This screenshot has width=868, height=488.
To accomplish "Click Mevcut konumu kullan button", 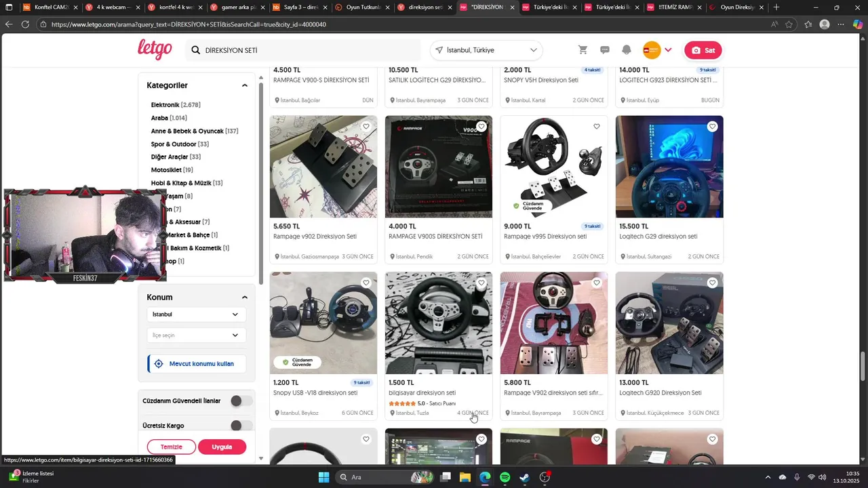I will tap(197, 364).
